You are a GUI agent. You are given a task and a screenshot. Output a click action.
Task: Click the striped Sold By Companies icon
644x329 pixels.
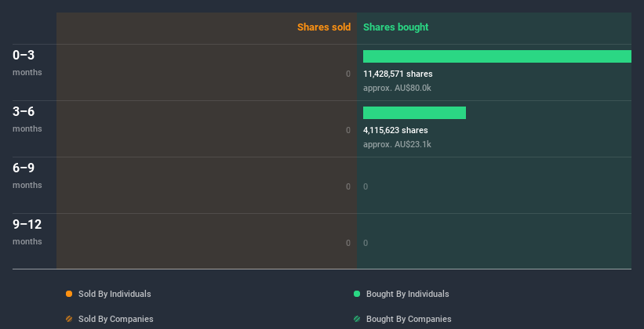coord(69,319)
